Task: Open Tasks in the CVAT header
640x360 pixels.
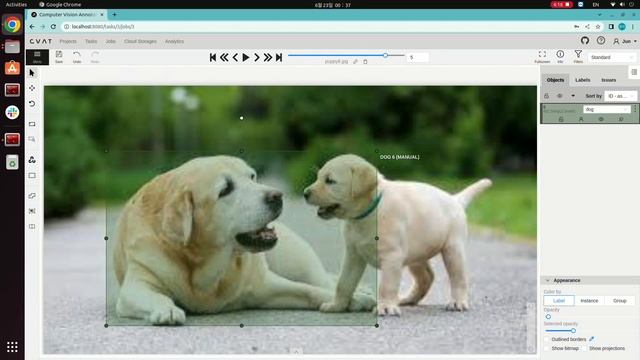Action: 91,42
